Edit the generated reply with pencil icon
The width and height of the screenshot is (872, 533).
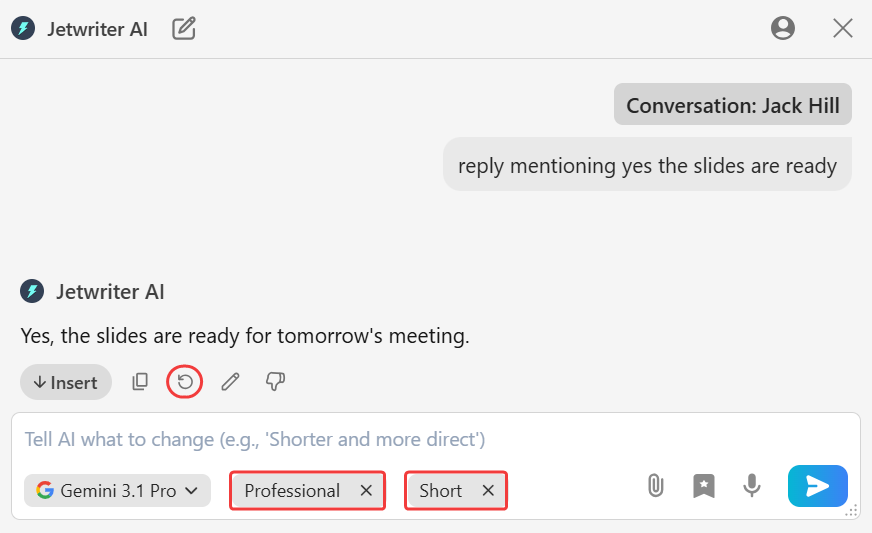(x=230, y=382)
